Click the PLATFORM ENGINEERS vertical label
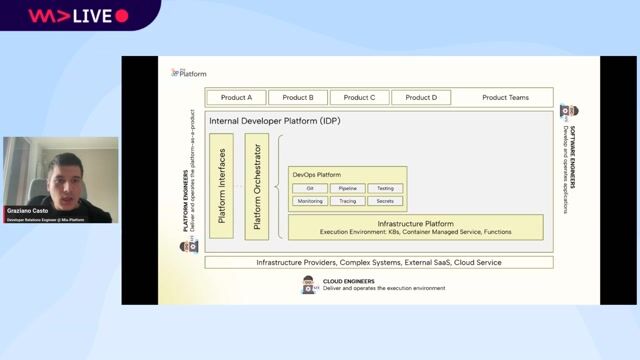This screenshot has width=640, height=360. point(185,201)
